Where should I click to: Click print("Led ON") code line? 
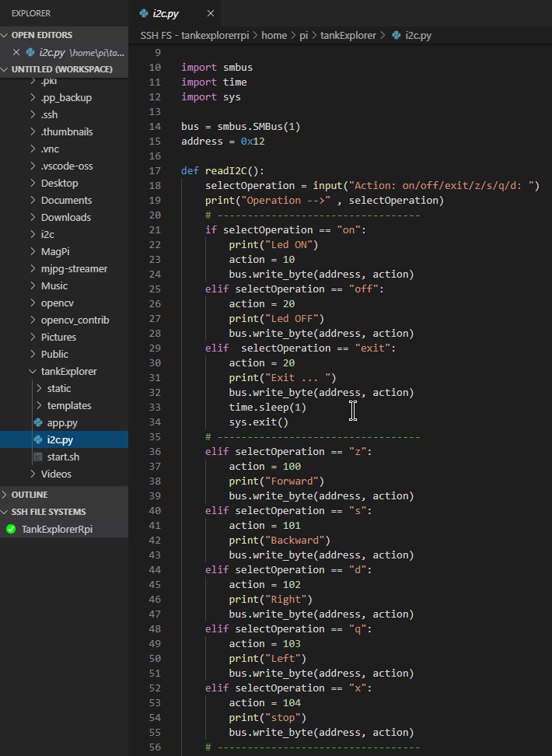click(274, 245)
